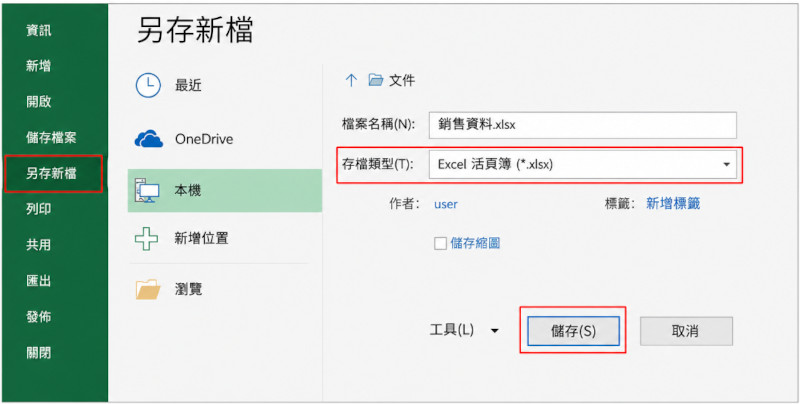Open the 資訊 menu item

[x=39, y=30]
